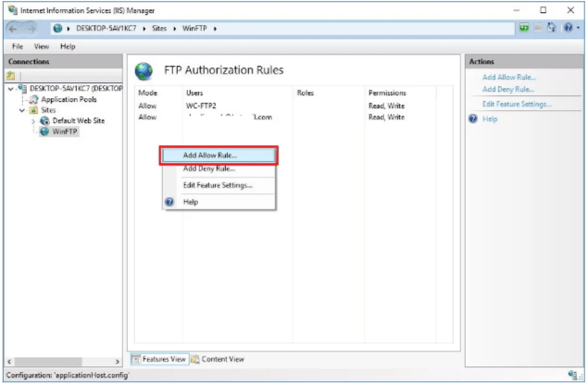
Task: Select Default Web Site tree item
Action: click(x=79, y=120)
